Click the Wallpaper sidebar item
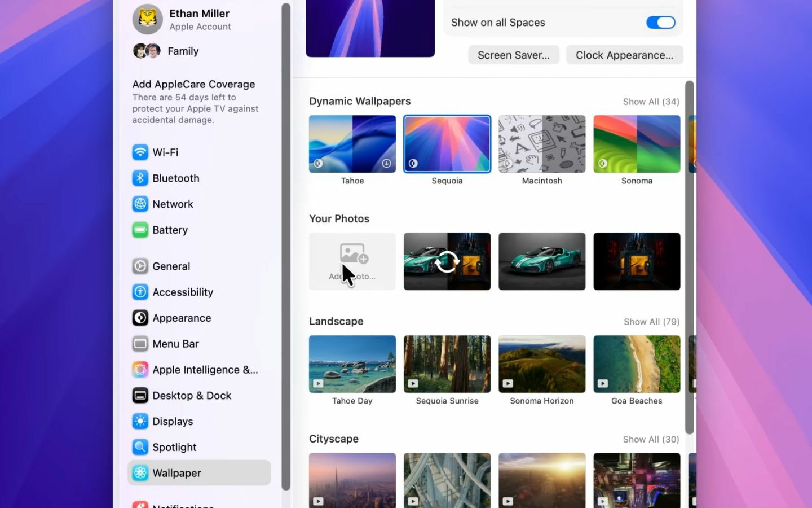This screenshot has height=508, width=812. (199, 473)
